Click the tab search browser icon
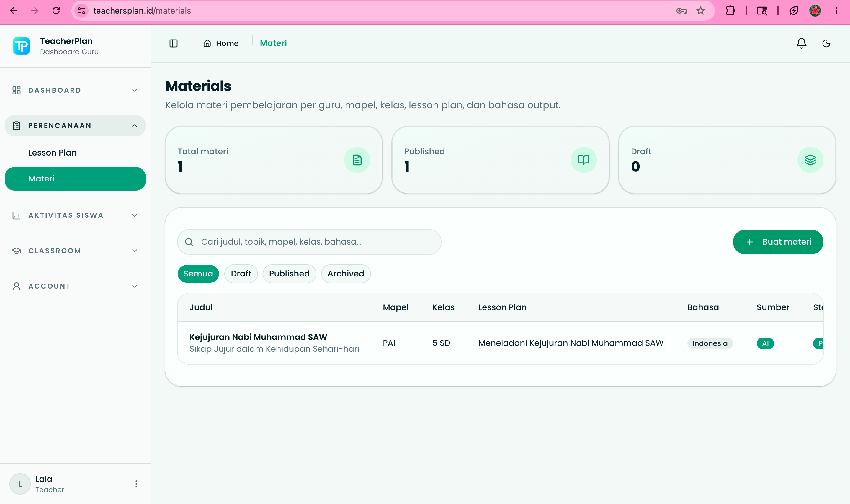The height and width of the screenshot is (504, 850). click(x=762, y=11)
